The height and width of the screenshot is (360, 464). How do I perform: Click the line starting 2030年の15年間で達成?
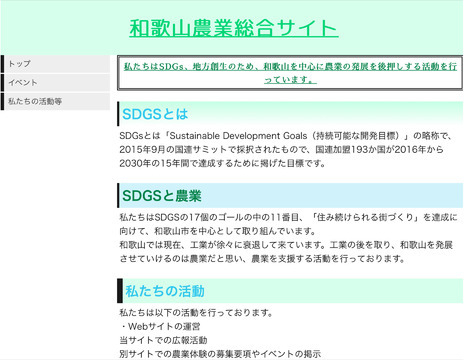222,163
